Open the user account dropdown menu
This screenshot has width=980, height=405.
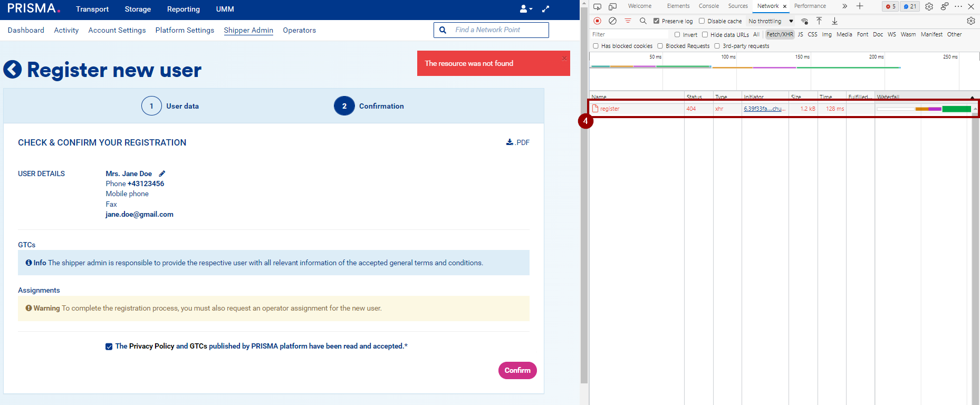point(525,9)
